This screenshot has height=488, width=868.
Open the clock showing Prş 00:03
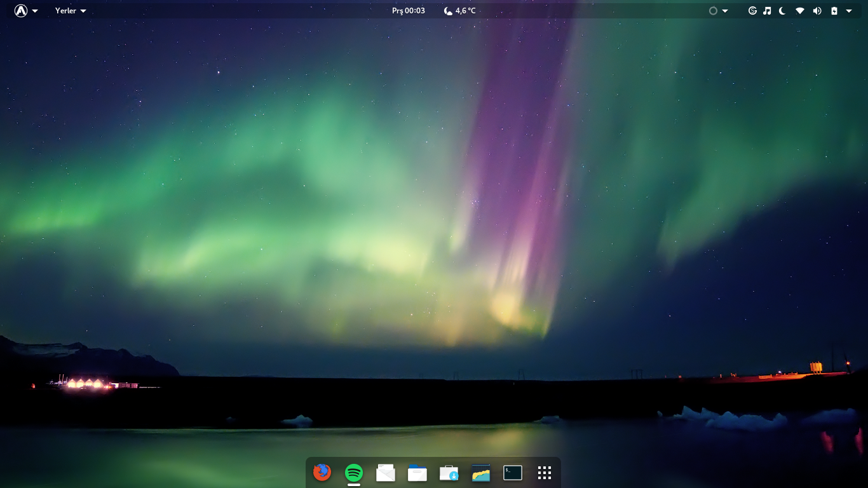409,11
